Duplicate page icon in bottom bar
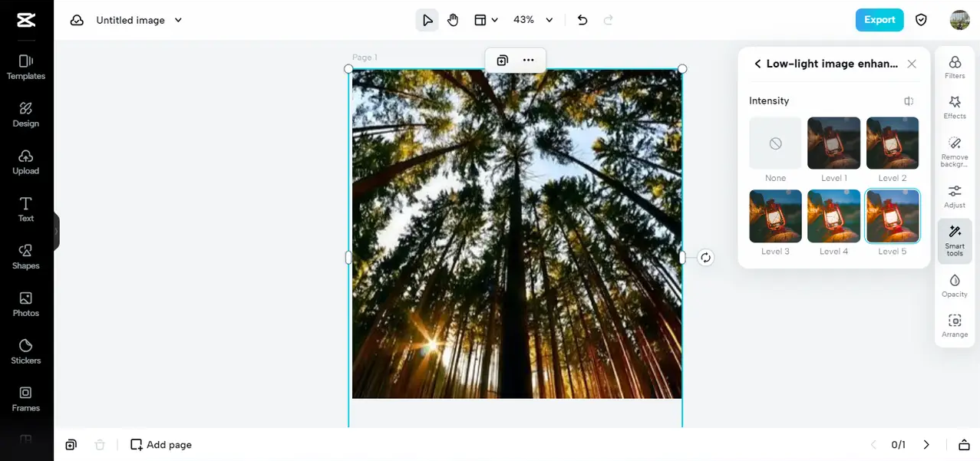Screen dimensions: 980x461 [x=71, y=445]
